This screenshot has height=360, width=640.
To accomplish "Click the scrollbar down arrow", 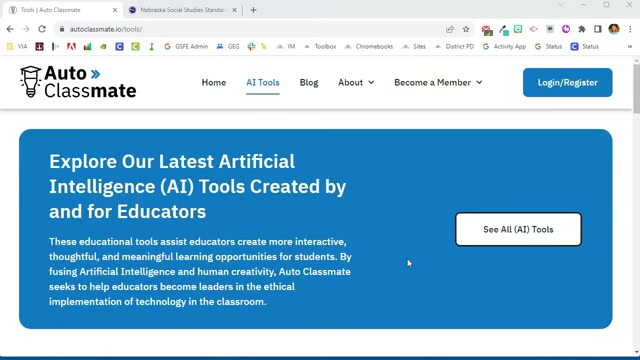I will [x=636, y=352].
